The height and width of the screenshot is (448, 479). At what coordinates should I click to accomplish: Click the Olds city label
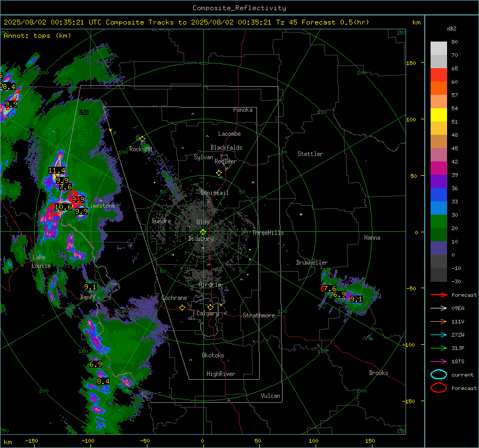203,222
